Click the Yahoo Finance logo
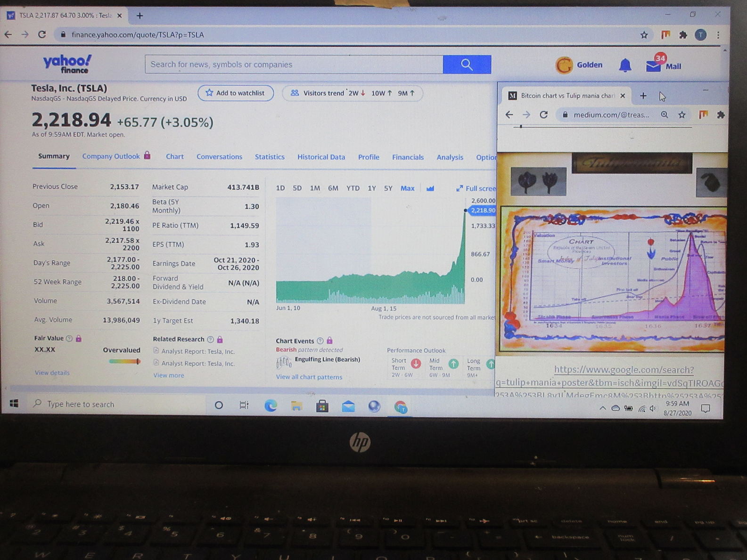The height and width of the screenshot is (560, 747). [67, 64]
